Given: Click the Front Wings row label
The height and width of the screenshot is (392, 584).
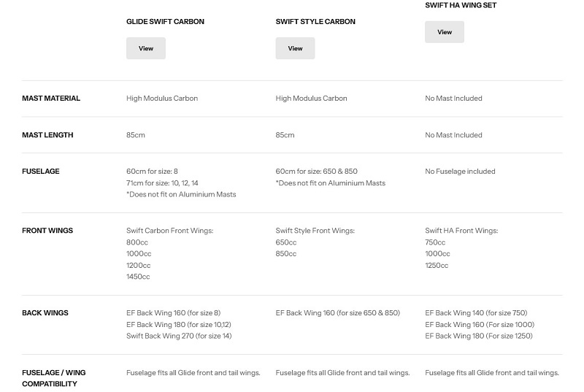Looking at the screenshot, I should (x=47, y=231).
